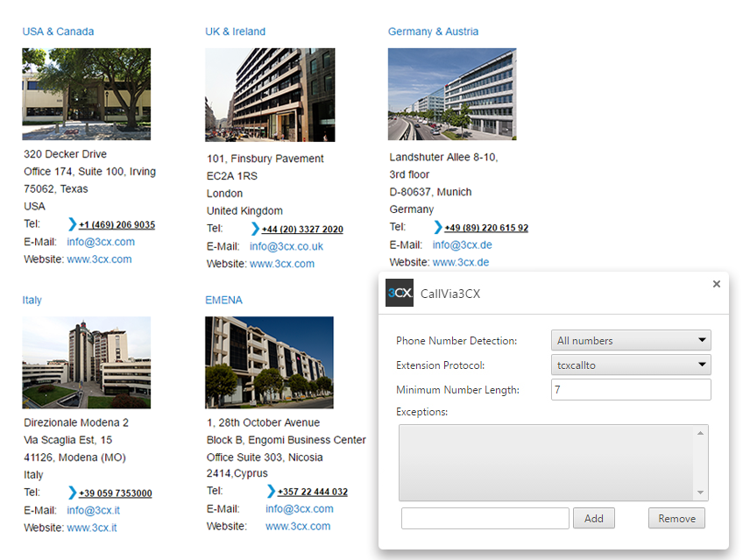Image resolution: width=743 pixels, height=560 pixels.
Task: Click the Remove button
Action: (x=676, y=518)
